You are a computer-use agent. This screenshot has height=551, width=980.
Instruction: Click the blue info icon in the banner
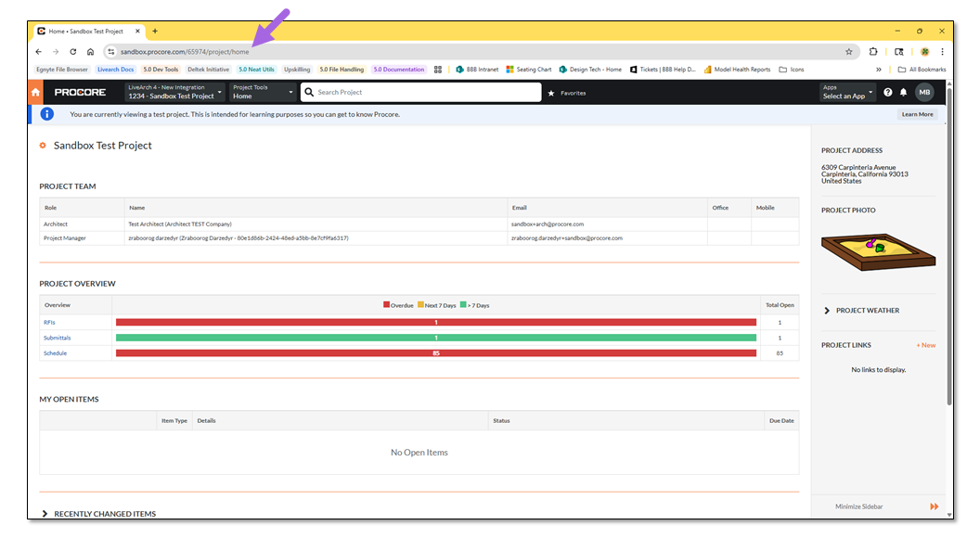[47, 114]
